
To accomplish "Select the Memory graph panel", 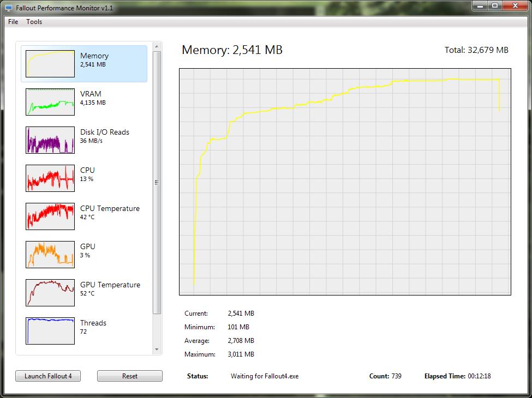I will pos(84,63).
